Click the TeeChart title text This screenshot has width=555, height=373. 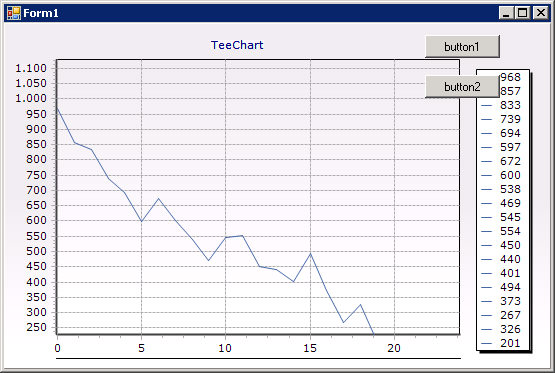coord(237,45)
